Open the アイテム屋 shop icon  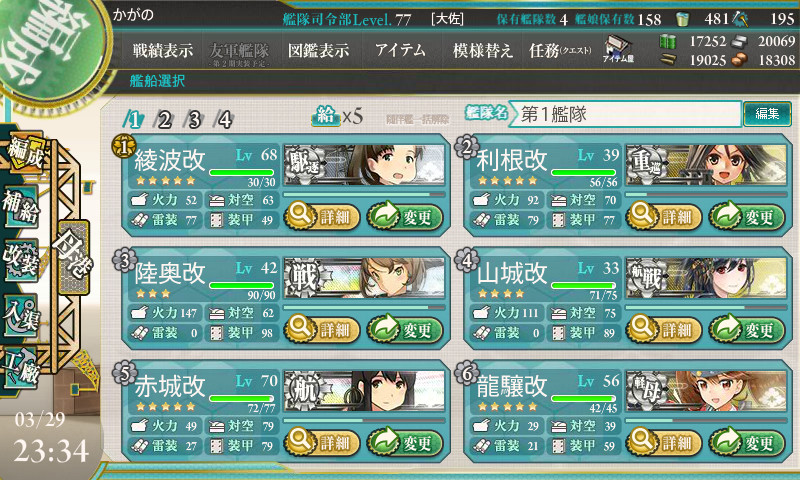(618, 49)
